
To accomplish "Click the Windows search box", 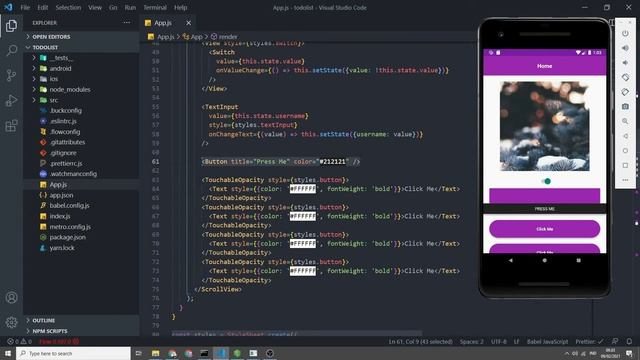I will click(73, 353).
